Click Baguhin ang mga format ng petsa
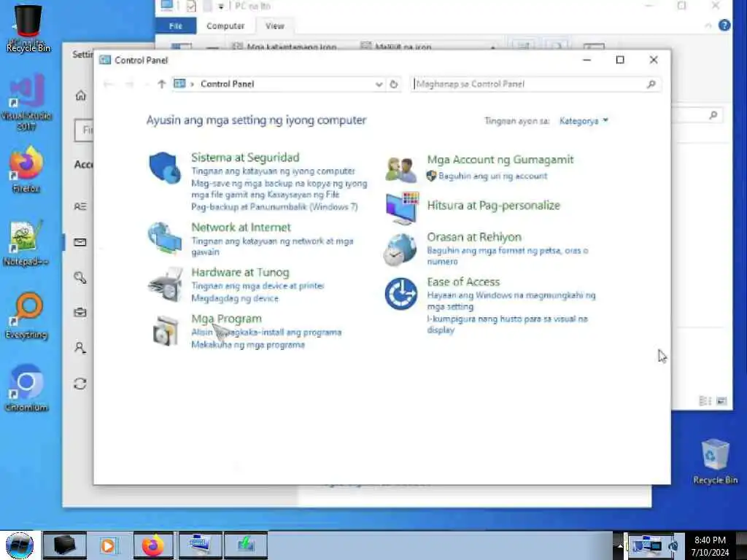The height and width of the screenshot is (560, 747). [508, 256]
